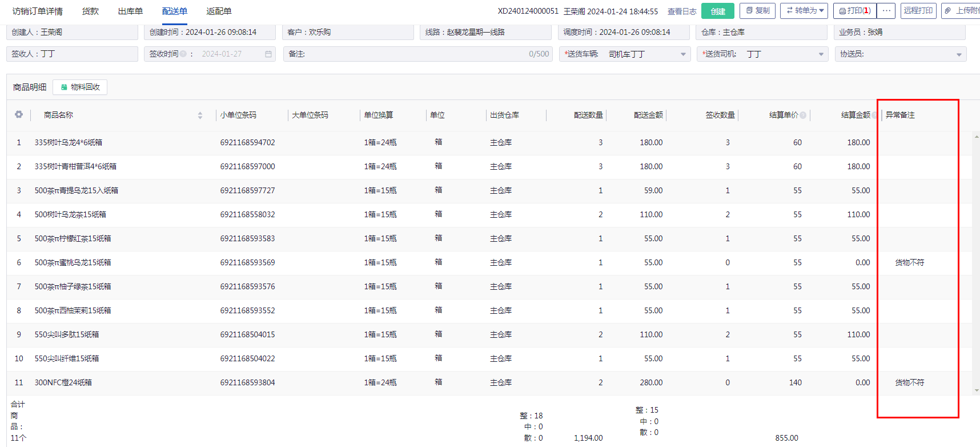
Task: Select row 500茶π西柚茉莉15纸箱
Action: 489,310
